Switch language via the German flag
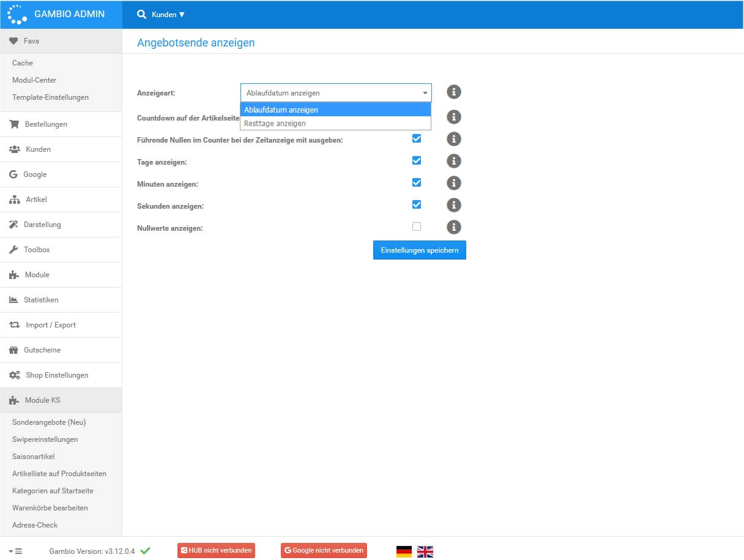The width and height of the screenshot is (744, 560). pyautogui.click(x=404, y=551)
